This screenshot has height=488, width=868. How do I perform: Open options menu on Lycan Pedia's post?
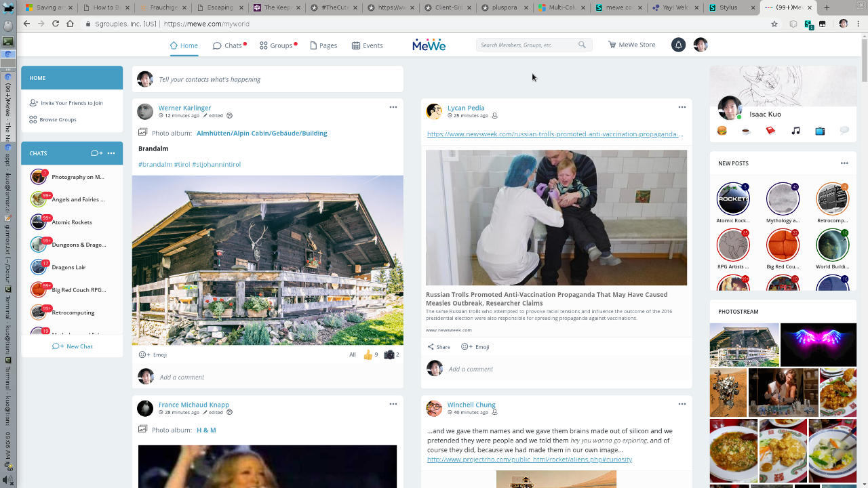point(682,107)
